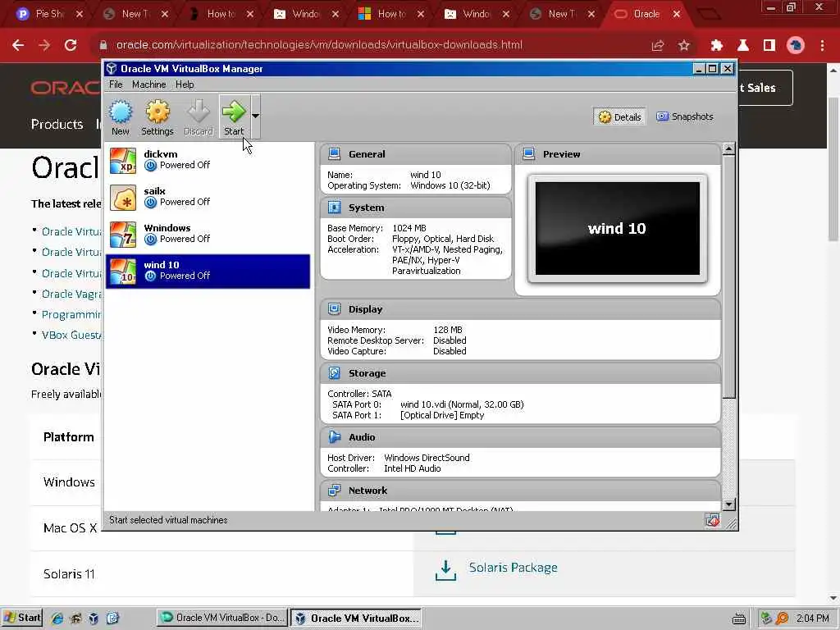Click the Oracle VM VirtualBox... taskbar button

click(x=356, y=619)
